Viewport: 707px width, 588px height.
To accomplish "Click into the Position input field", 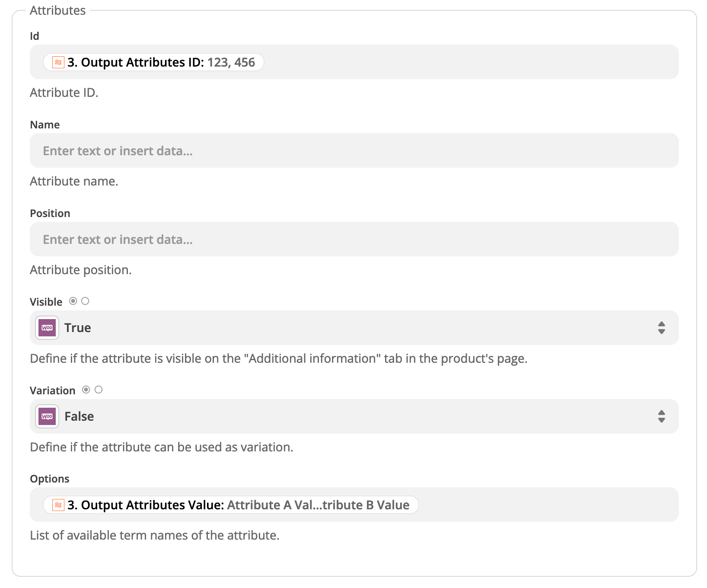I will pos(346,240).
